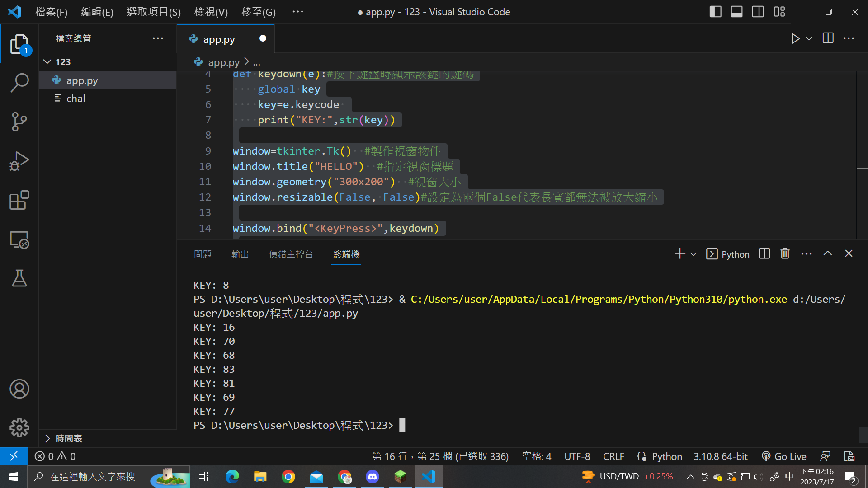Toggle secondary sidebar visibility
The image size is (868, 488).
(758, 12)
